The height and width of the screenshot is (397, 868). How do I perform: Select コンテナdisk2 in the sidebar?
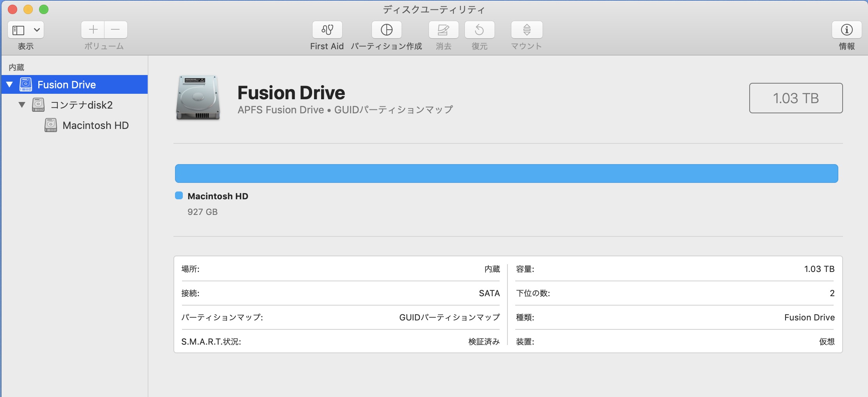pyautogui.click(x=81, y=105)
